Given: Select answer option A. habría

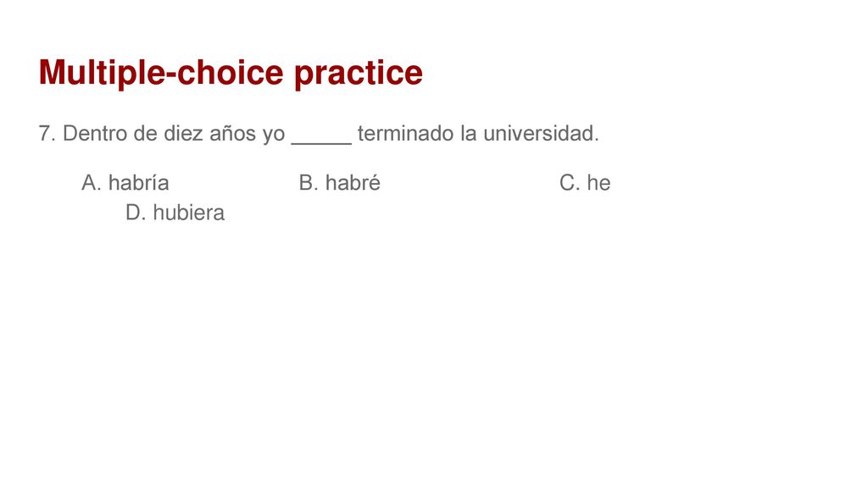Looking at the screenshot, I should click(x=125, y=183).
